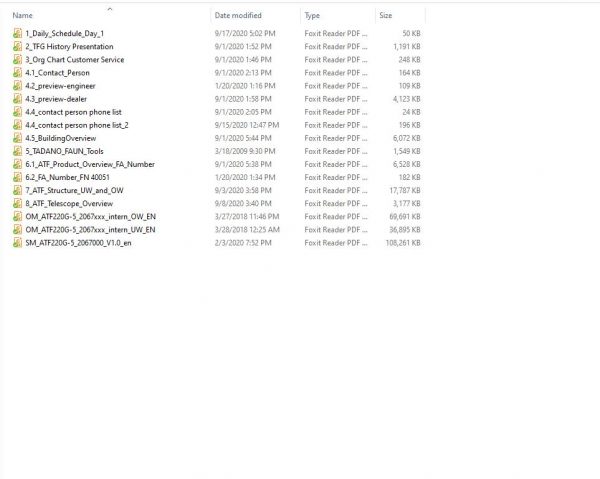Image resolution: width=600 pixels, height=479 pixels.
Task: Click the size value 4,123 KB
Action: pos(407,99)
